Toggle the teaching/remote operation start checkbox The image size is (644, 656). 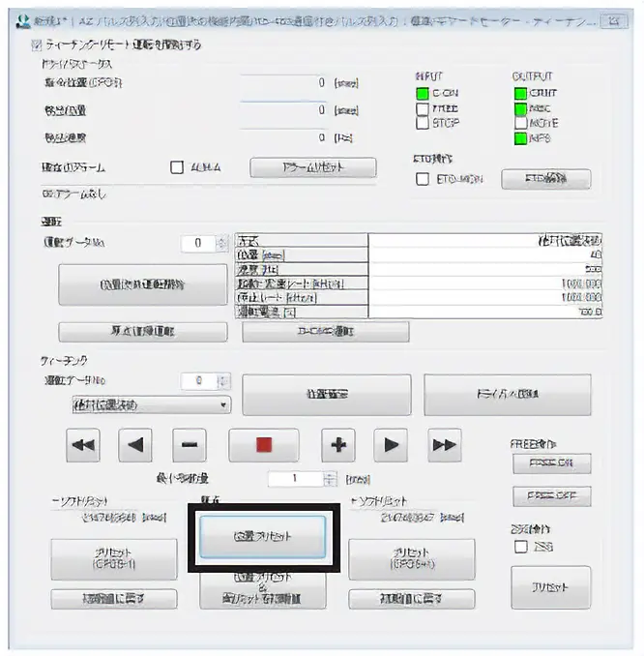click(x=37, y=45)
